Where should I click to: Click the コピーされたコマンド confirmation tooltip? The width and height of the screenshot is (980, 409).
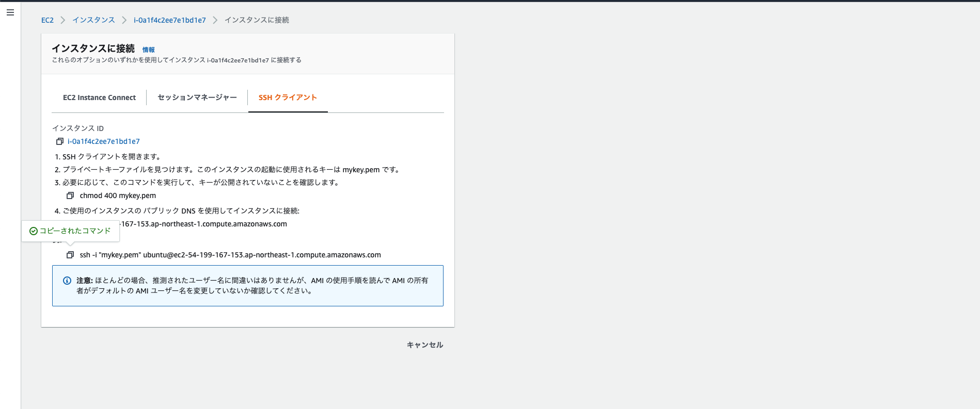click(x=70, y=231)
